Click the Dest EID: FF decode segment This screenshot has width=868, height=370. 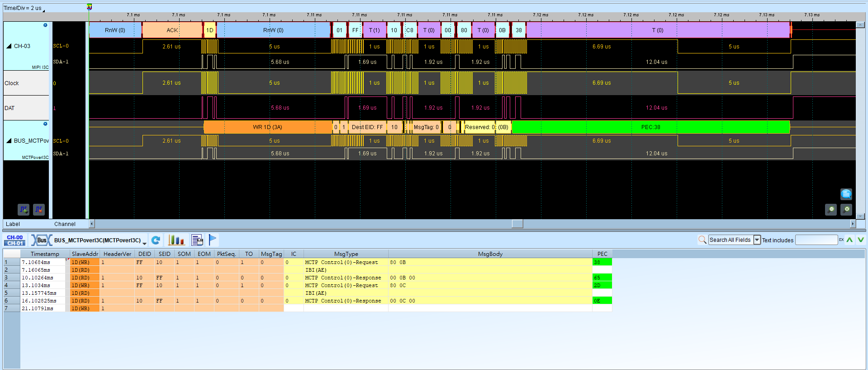pos(367,127)
